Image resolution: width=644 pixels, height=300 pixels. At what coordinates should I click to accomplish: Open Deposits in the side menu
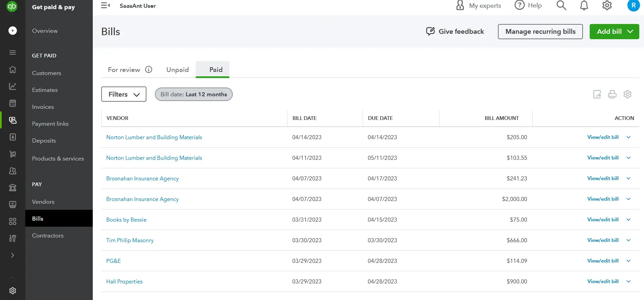pyautogui.click(x=44, y=141)
